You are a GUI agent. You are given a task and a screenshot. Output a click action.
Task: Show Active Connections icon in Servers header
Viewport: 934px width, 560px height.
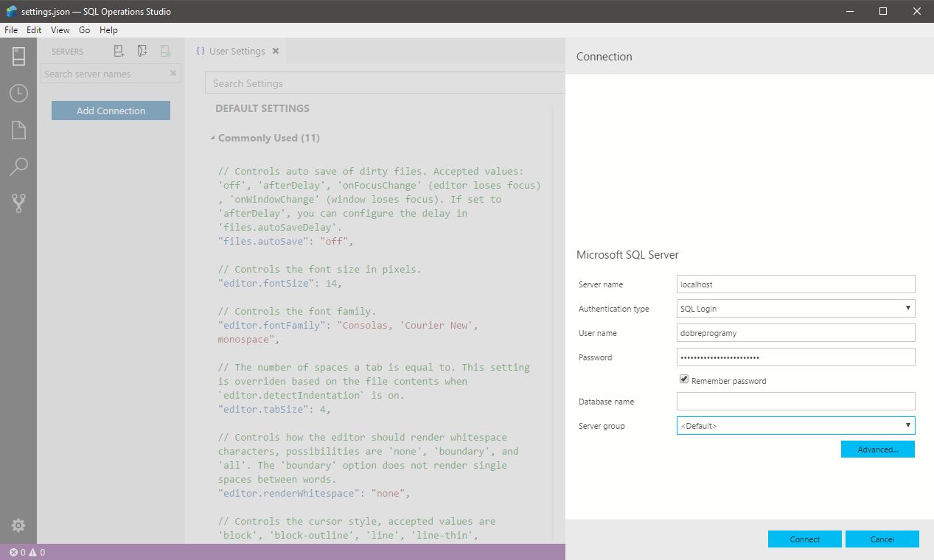tap(165, 51)
